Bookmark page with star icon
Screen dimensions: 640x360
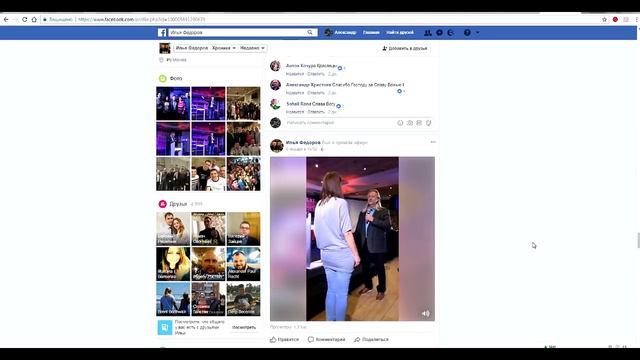(x=604, y=19)
